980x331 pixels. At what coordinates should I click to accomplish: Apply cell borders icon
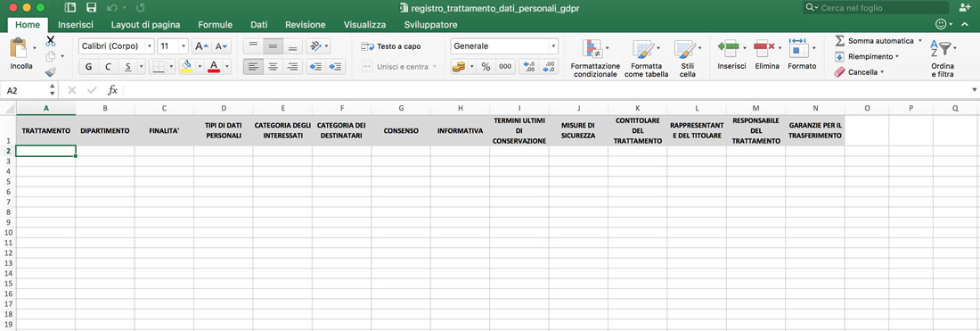(159, 66)
